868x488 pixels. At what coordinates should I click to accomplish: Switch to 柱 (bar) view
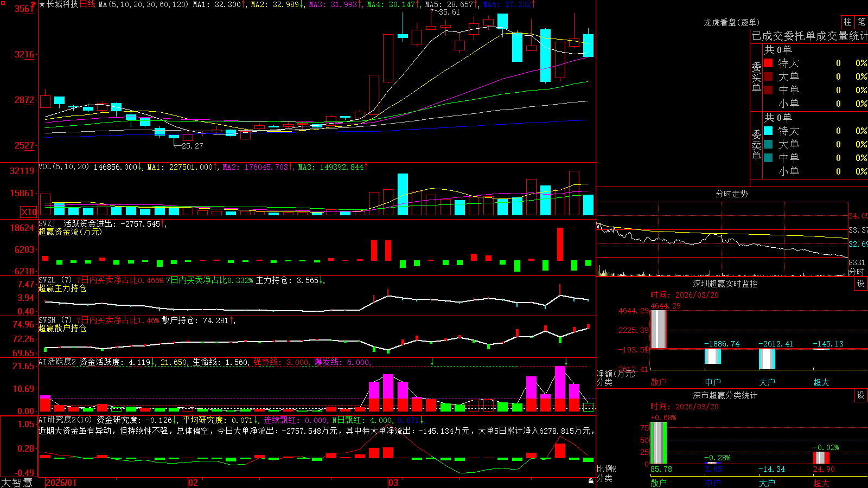pos(847,22)
